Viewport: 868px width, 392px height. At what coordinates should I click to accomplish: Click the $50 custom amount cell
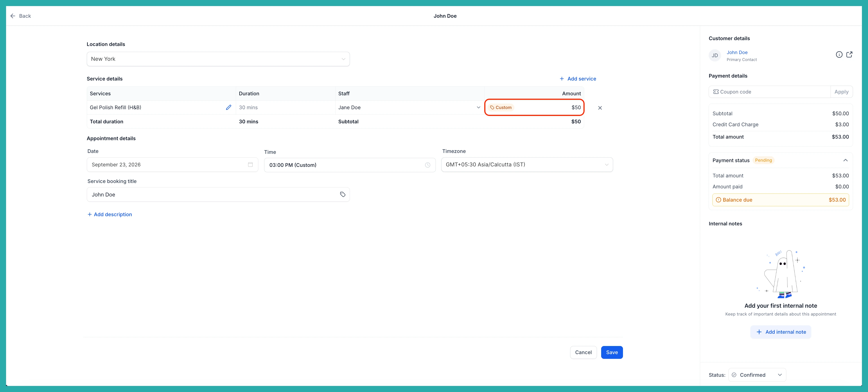tap(534, 107)
